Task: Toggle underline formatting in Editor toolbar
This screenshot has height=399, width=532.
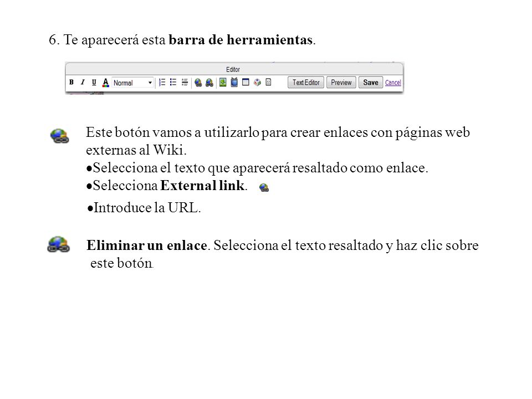Action: pyautogui.click(x=94, y=82)
